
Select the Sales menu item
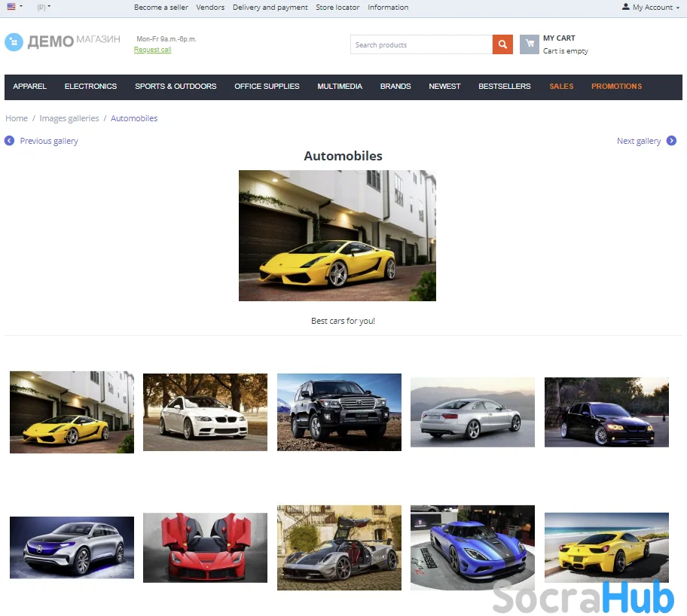(x=561, y=87)
